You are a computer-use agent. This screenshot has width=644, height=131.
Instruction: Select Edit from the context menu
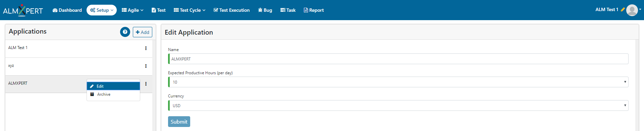point(113,86)
